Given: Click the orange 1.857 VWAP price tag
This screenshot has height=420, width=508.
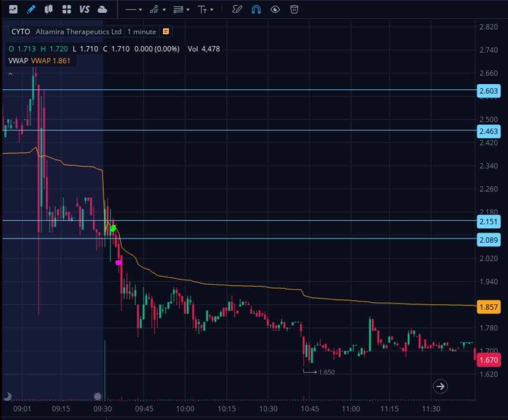Looking at the screenshot, I should pos(489,307).
